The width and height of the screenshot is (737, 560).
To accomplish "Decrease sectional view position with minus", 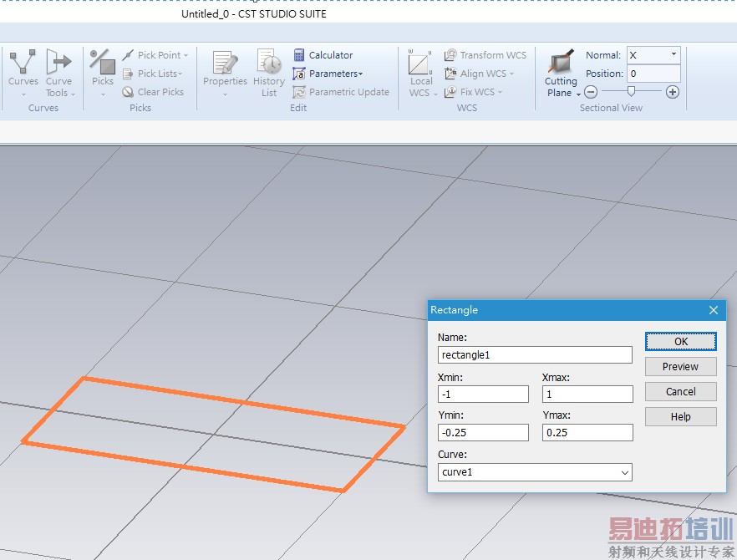I will click(591, 92).
